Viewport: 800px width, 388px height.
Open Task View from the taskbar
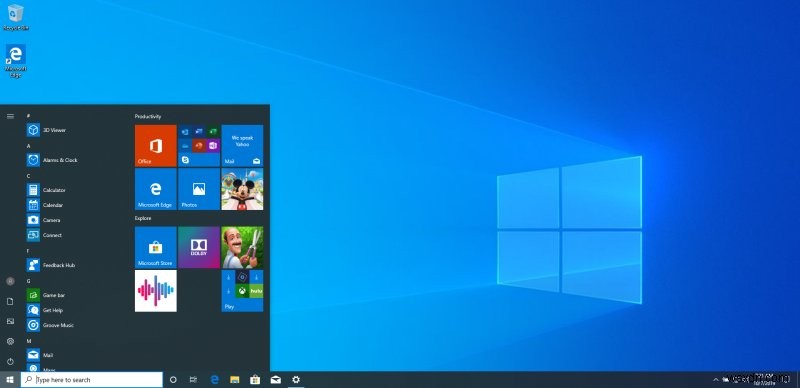coord(193,379)
